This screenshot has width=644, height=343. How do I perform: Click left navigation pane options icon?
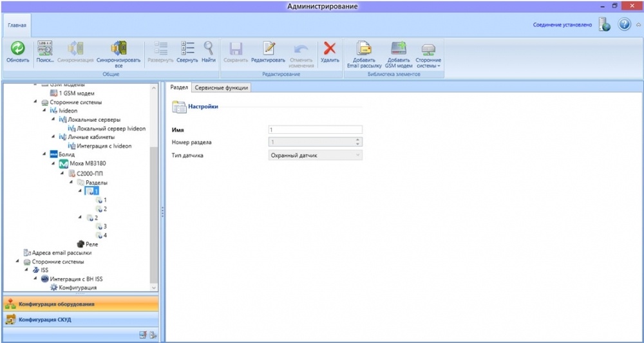click(143, 335)
